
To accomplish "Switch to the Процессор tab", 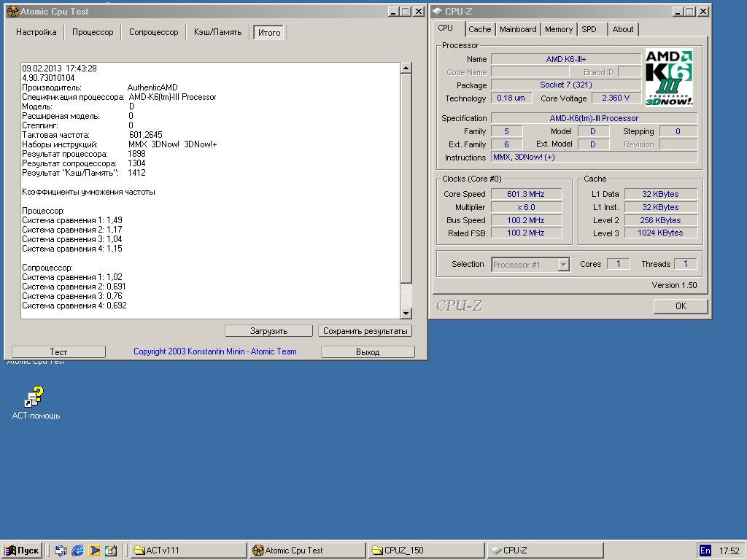I will point(93,32).
